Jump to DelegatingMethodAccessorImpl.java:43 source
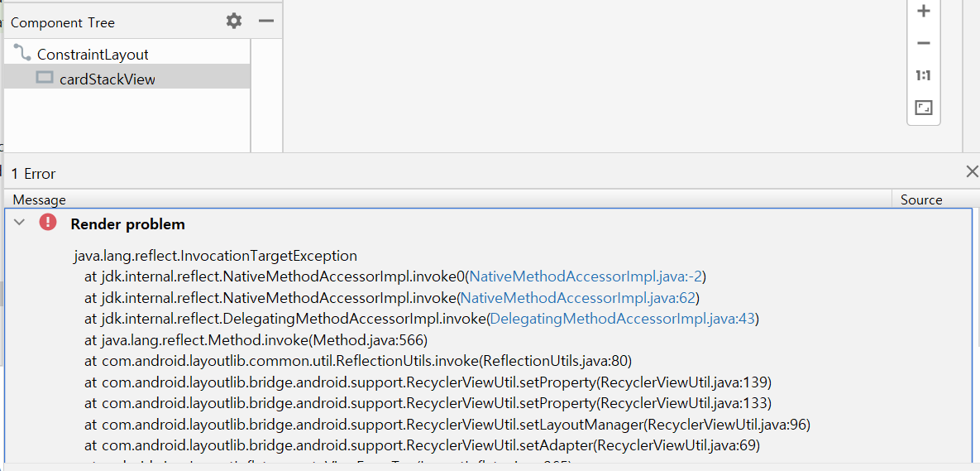Viewport: 980px width, 471px height. pos(624,319)
